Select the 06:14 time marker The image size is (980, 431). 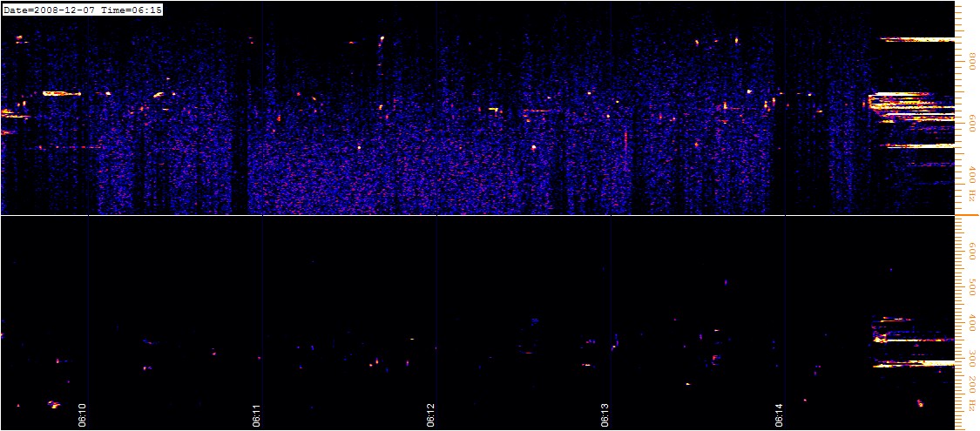(780, 414)
